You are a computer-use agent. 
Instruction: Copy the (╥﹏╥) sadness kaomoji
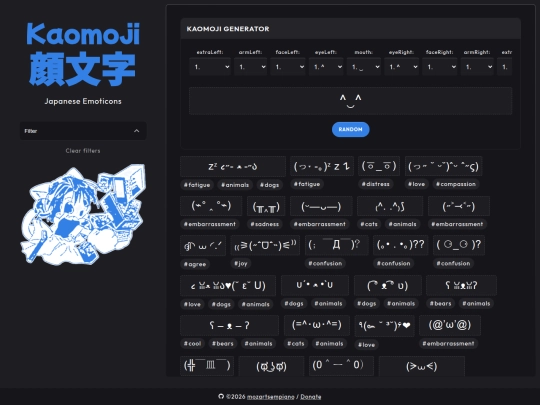(266, 206)
